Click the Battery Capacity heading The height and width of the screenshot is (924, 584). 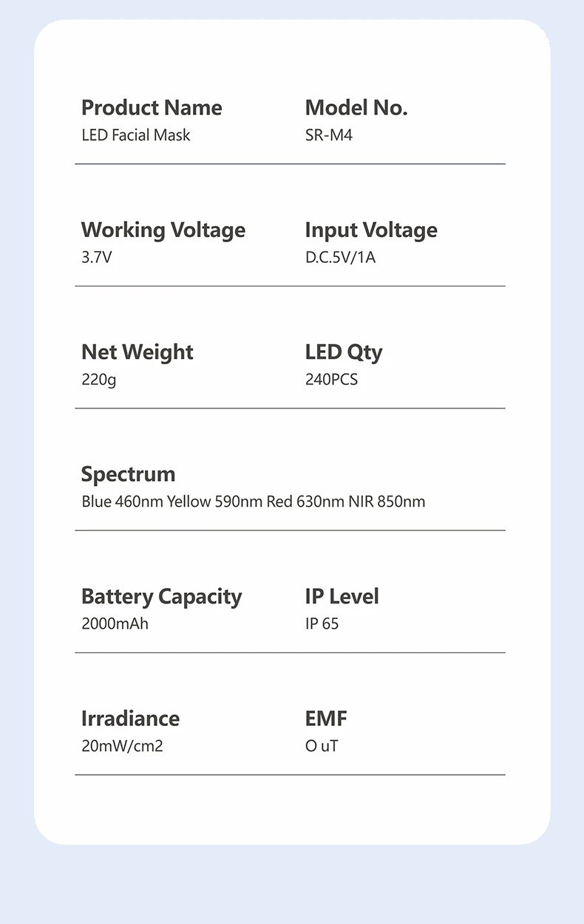pyautogui.click(x=161, y=596)
